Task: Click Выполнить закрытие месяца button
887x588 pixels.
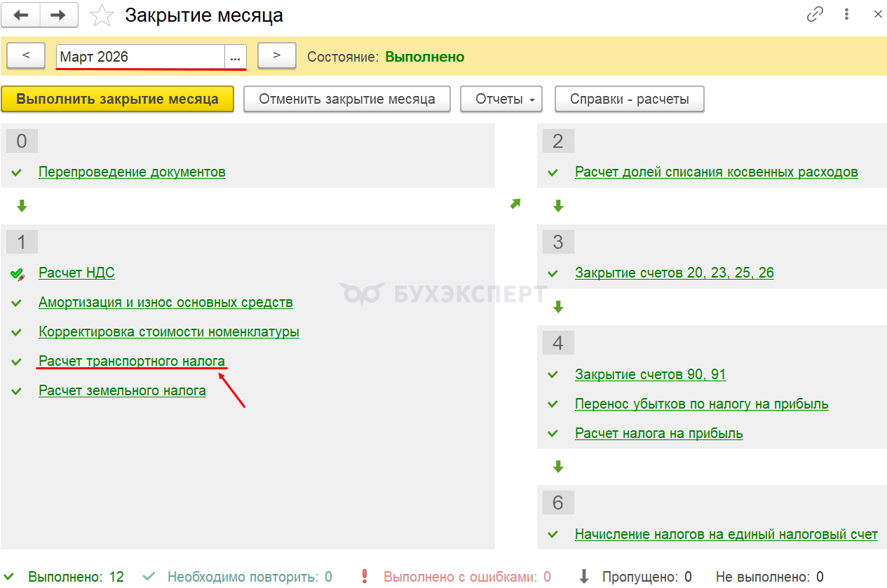Action: [117, 99]
